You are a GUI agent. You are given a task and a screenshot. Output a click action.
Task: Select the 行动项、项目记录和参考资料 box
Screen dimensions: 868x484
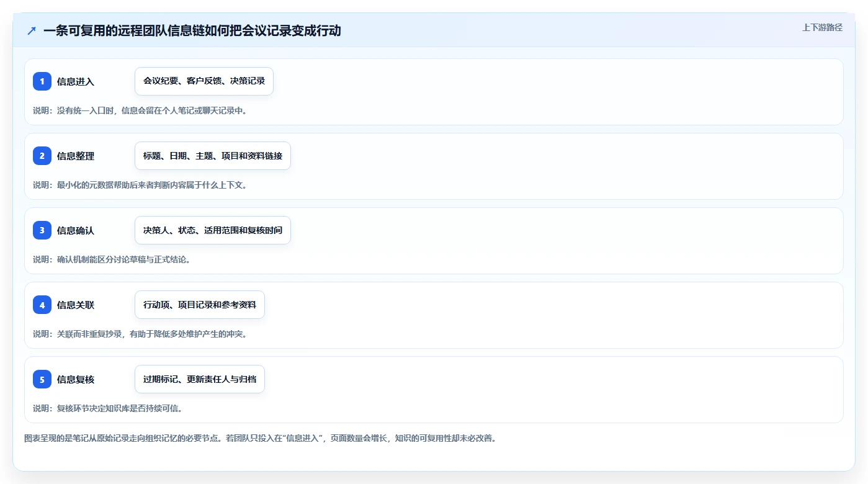(x=200, y=305)
